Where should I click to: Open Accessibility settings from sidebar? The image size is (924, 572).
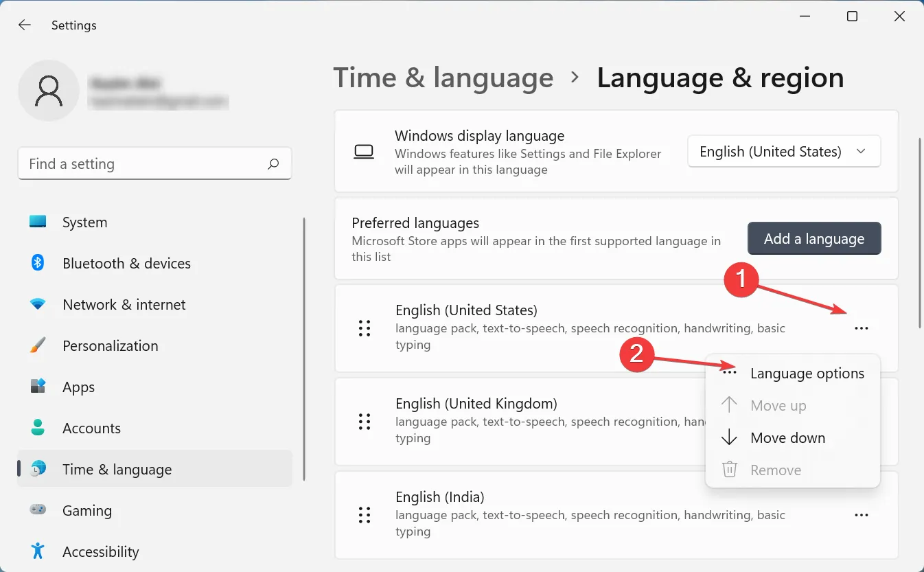pos(100,552)
